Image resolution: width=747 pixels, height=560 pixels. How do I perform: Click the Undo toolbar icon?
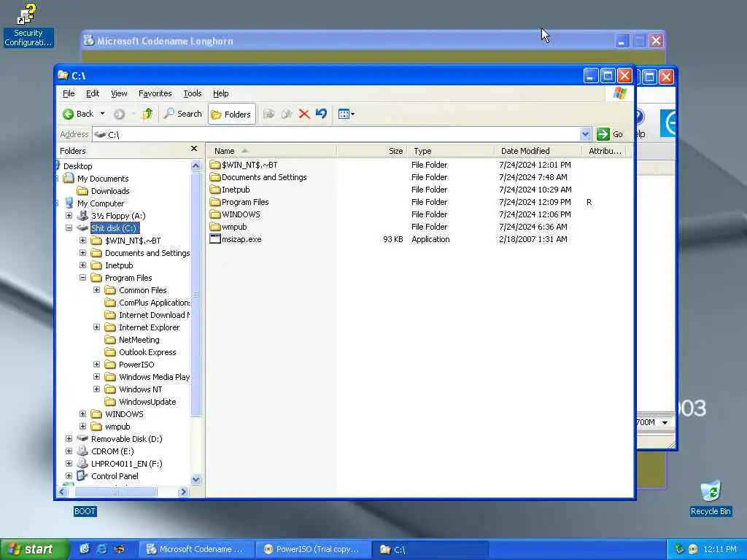click(321, 114)
